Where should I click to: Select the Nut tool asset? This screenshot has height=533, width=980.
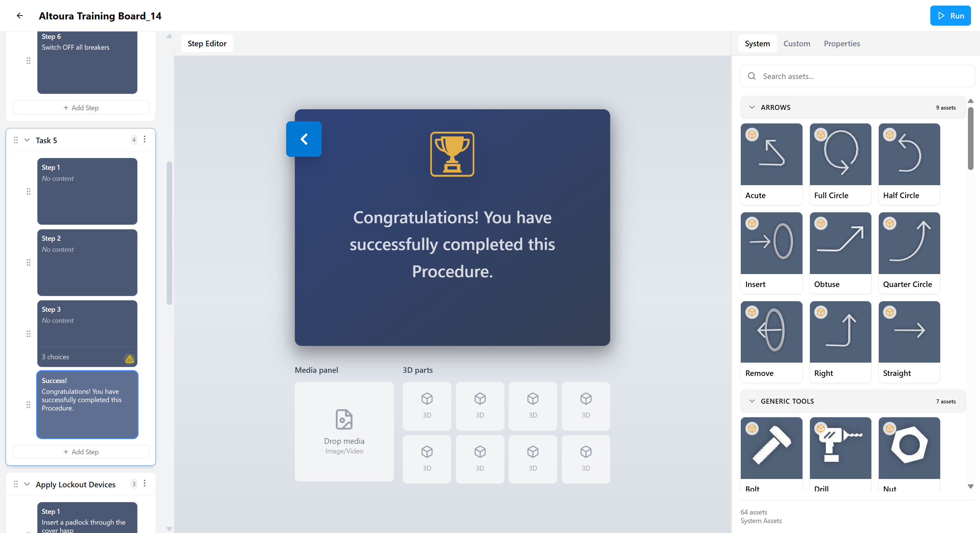pos(909,454)
